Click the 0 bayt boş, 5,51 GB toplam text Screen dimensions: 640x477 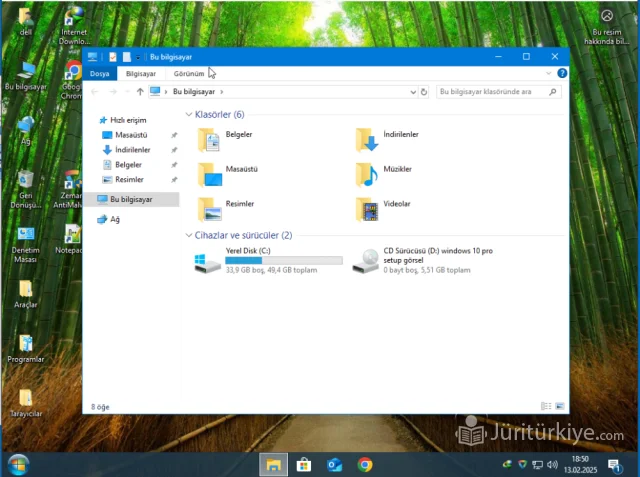point(427,270)
